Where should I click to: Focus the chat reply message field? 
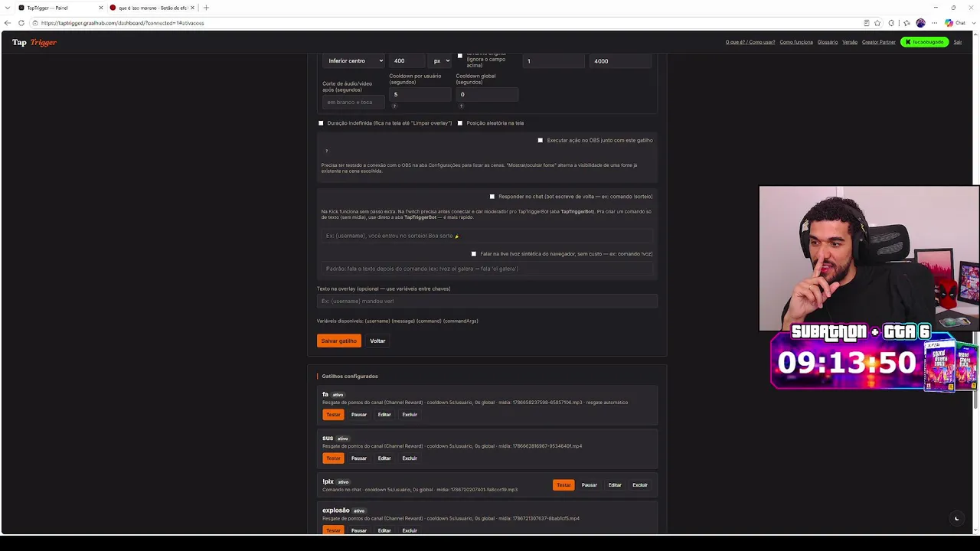[488, 236]
